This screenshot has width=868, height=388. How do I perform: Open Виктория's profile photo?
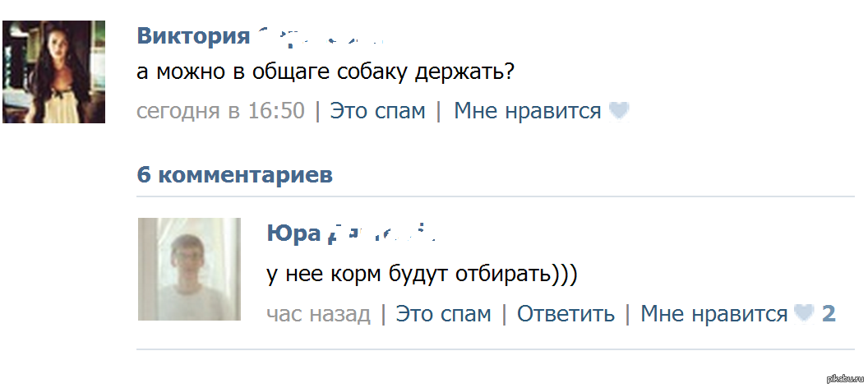pos(54,72)
